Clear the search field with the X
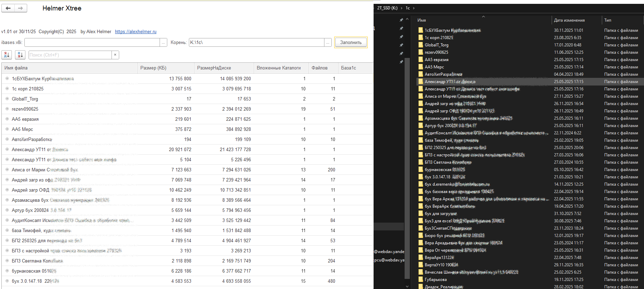The image size is (644, 289). pos(115,55)
